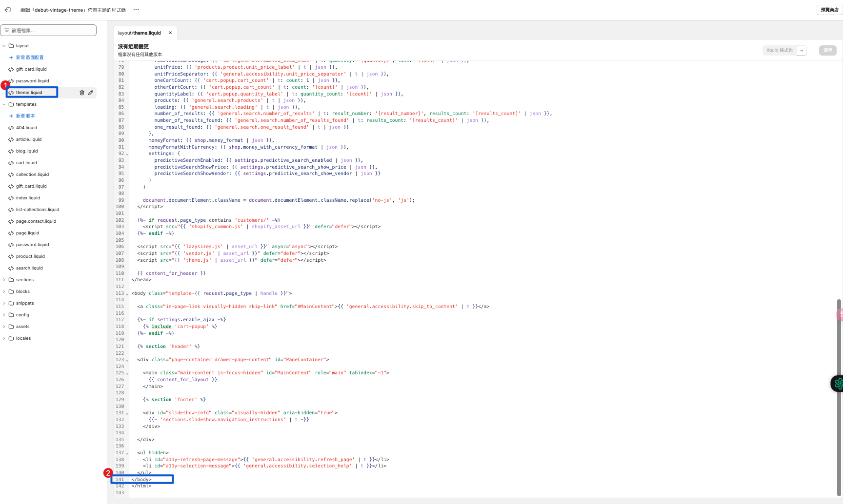
Task: Click 新增 版面配置 to add a layout
Action: tap(26, 58)
